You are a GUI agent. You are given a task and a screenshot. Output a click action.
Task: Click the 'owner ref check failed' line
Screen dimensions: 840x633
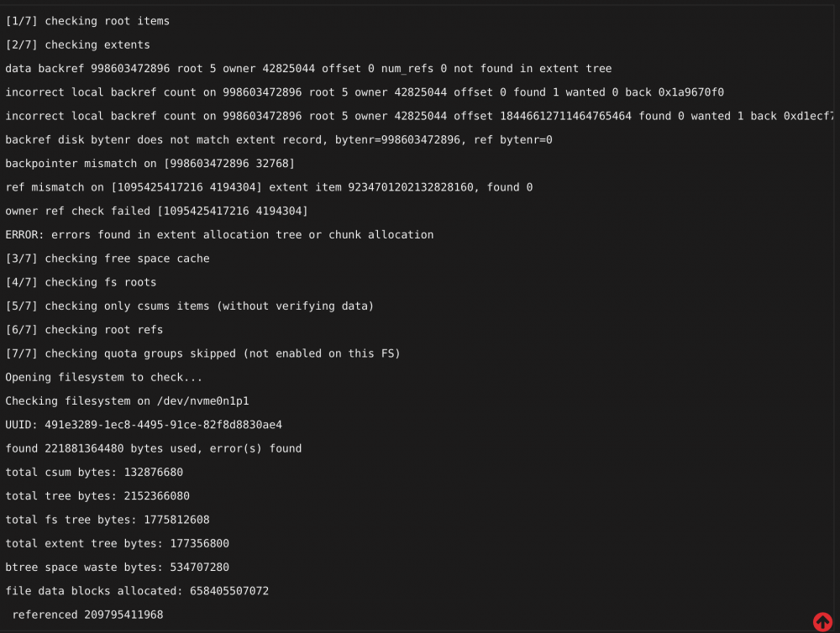[x=156, y=211]
